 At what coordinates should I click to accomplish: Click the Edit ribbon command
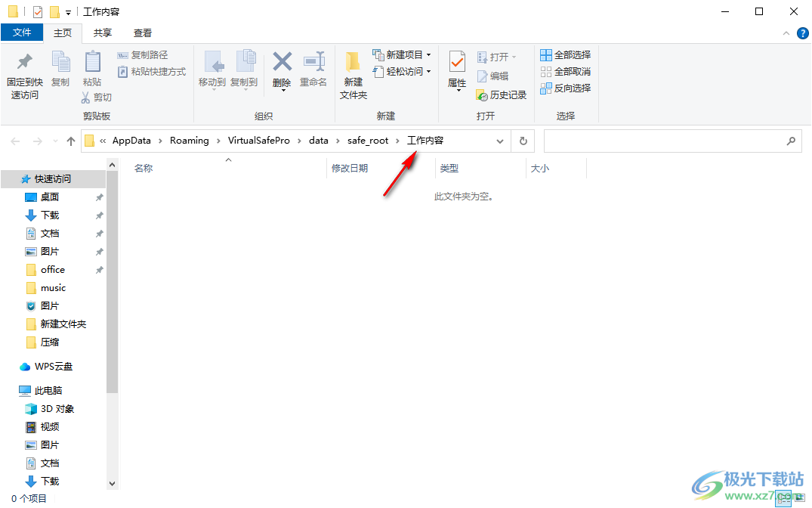[492, 76]
